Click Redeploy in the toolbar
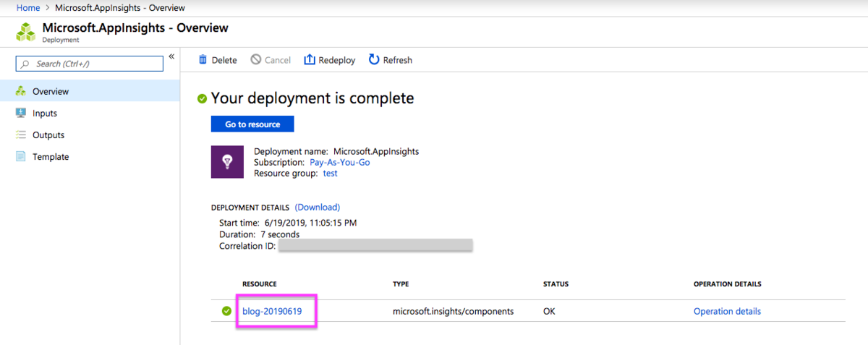 tap(330, 60)
